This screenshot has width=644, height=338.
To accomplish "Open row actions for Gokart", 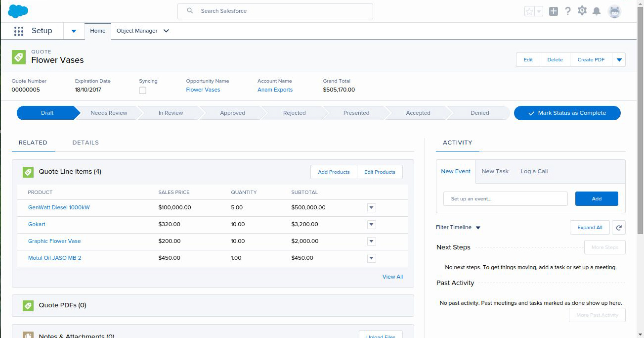I will coord(372,225).
